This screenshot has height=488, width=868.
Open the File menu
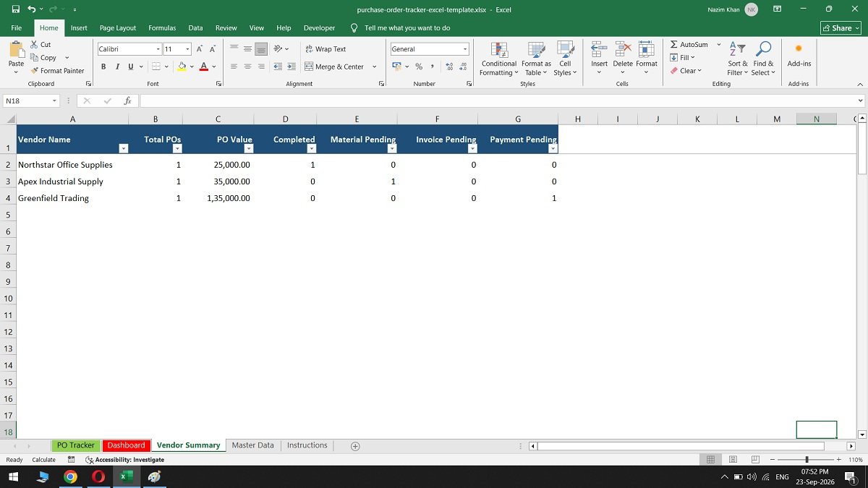click(16, 27)
